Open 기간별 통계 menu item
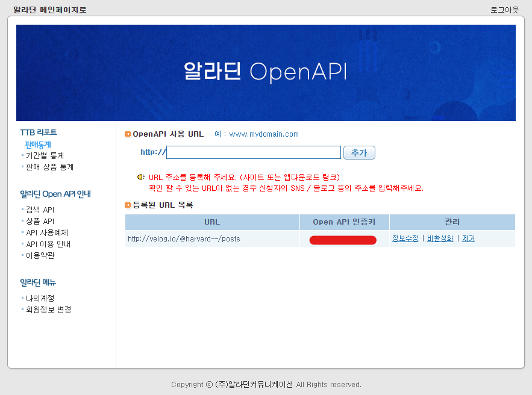Screen dimensions: 532x395 pyautogui.click(x=45, y=155)
